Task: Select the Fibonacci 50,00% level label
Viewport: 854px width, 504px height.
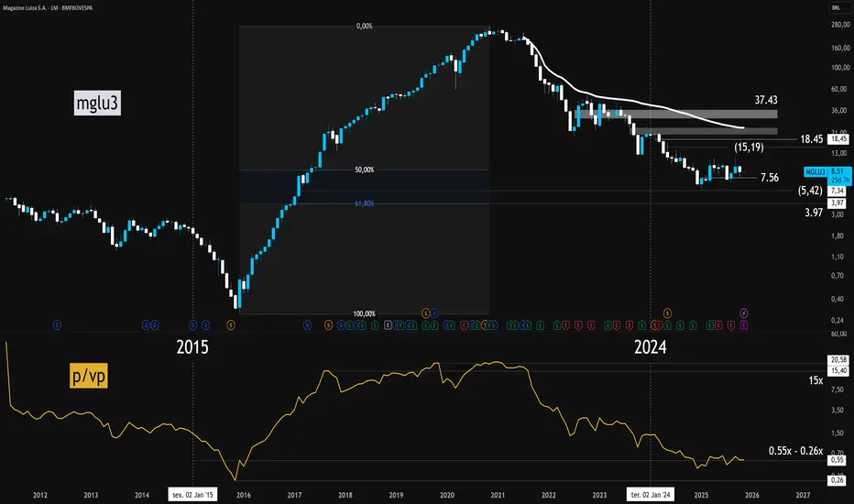Action: [365, 170]
